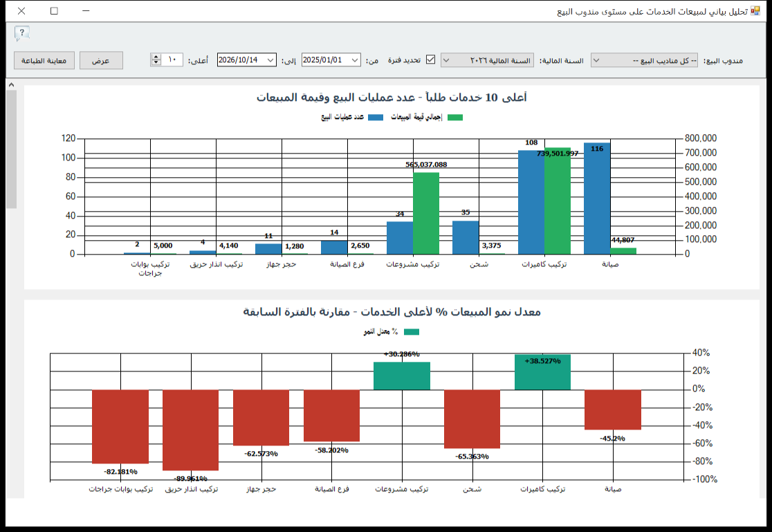Click the growth chart axis label تركيب كاميرات

click(x=542, y=489)
